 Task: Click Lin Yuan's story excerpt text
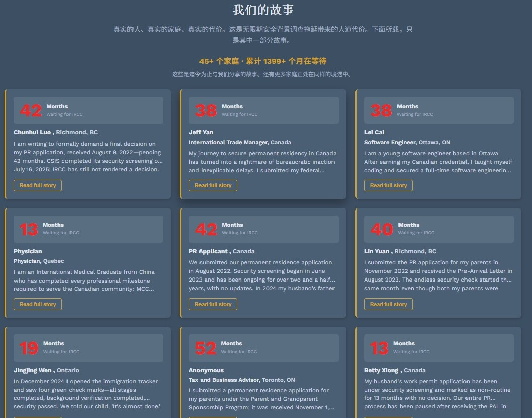click(438, 275)
